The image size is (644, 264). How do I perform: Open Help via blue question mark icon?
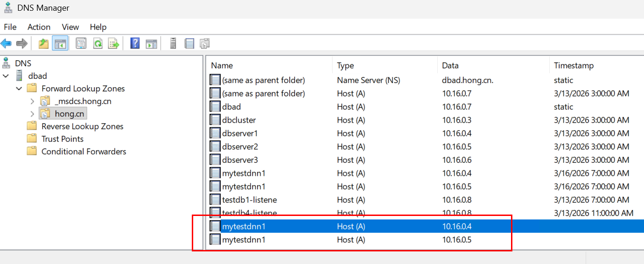pos(135,44)
